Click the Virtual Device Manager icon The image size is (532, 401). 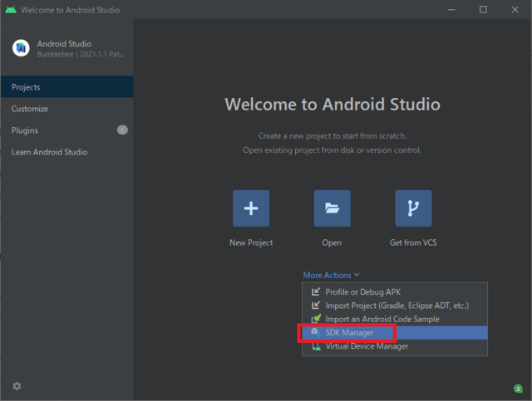[315, 346]
